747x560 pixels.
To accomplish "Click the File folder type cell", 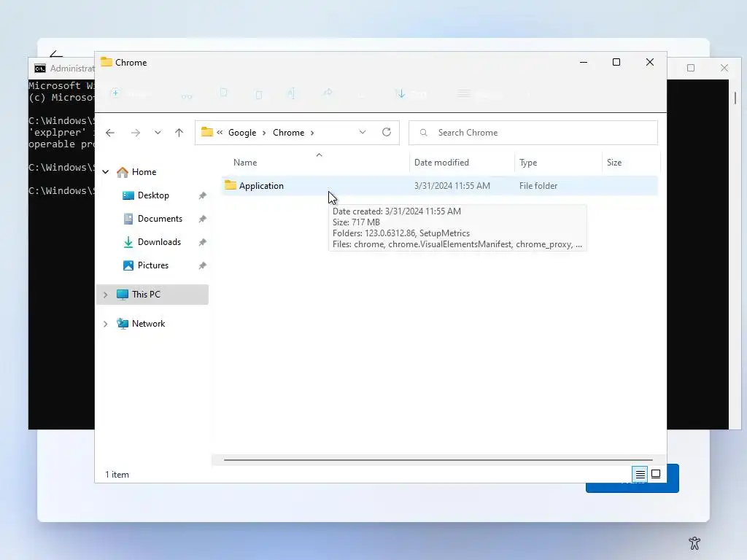I will [538, 186].
